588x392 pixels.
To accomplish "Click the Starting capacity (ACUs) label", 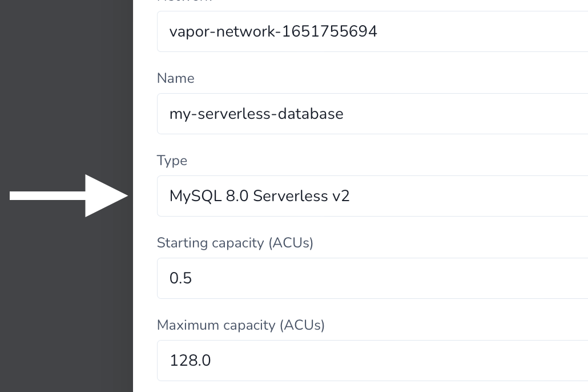I will [x=235, y=243].
